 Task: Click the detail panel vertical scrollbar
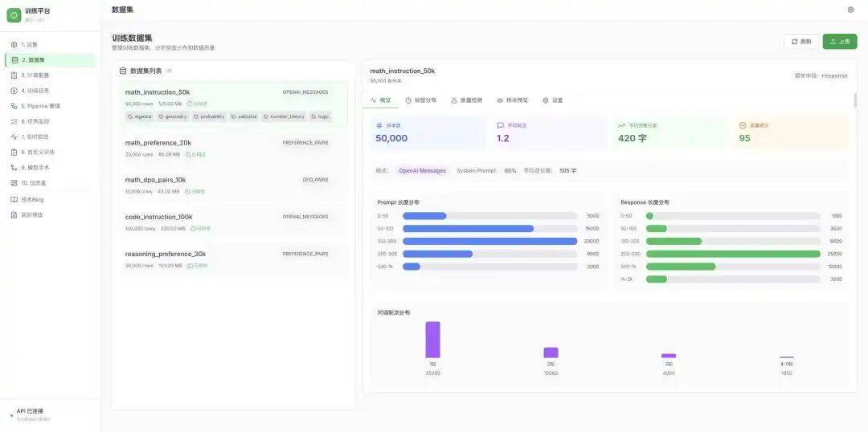coord(854,102)
